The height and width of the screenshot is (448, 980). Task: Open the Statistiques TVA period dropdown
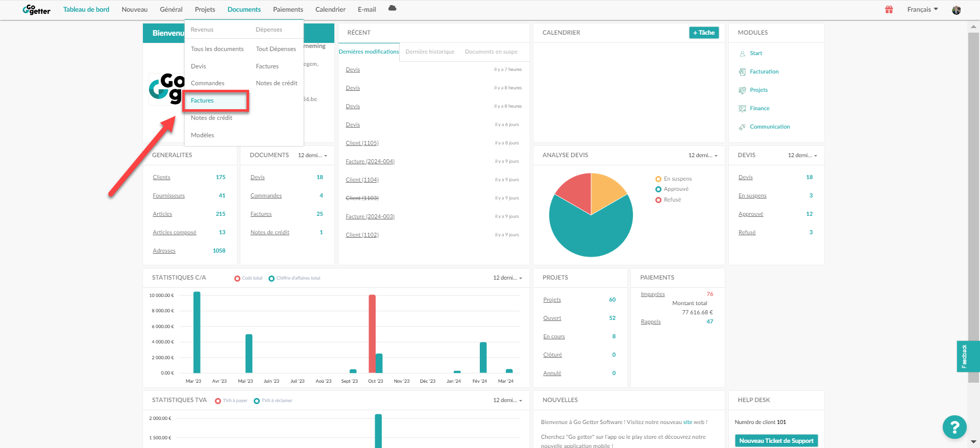507,400
